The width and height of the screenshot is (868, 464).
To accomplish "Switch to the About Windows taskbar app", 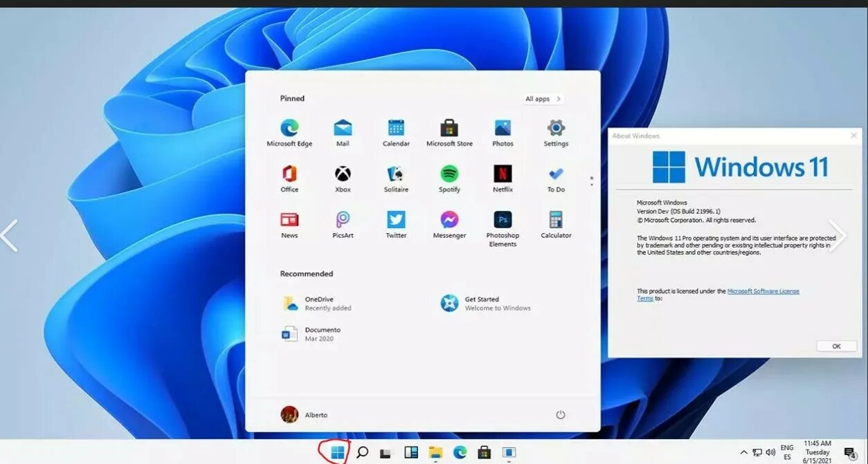I will coord(509,452).
